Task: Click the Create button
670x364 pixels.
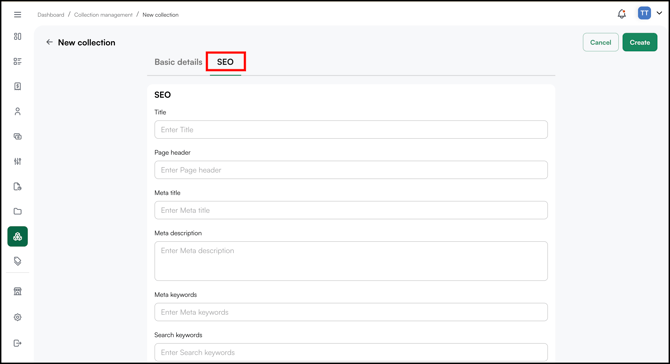Action: pos(640,42)
